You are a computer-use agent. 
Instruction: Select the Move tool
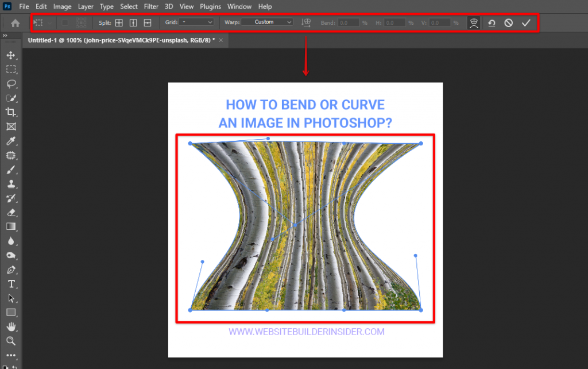[11, 55]
